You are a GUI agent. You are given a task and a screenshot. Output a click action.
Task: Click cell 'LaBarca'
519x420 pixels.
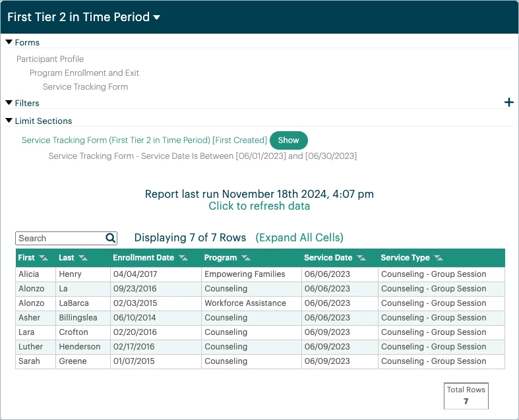82,303
